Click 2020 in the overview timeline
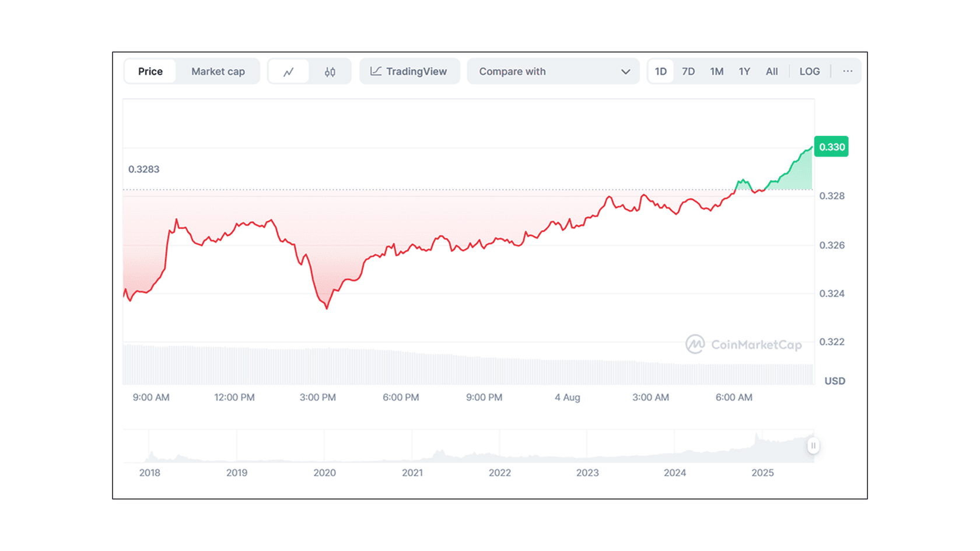The width and height of the screenshot is (980, 551). pos(325,473)
